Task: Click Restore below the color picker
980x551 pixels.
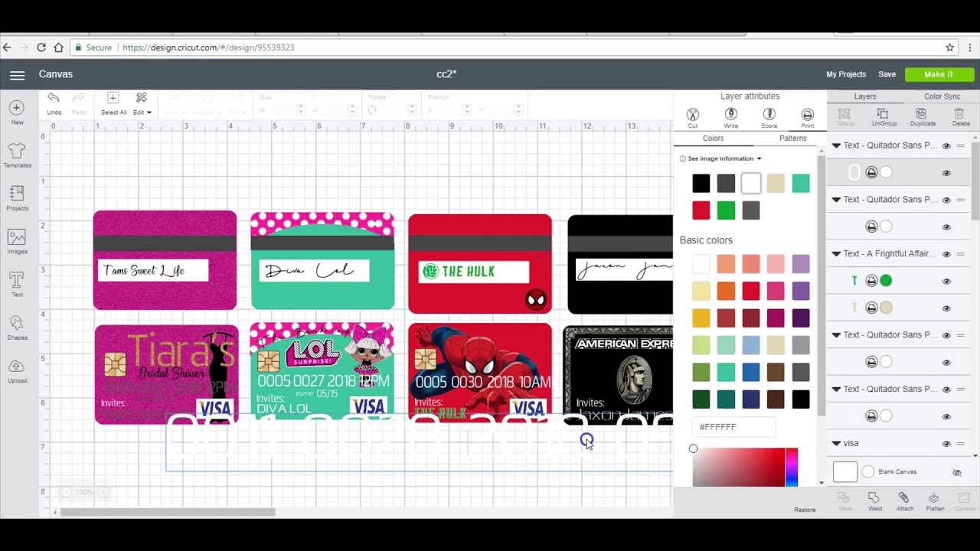Action: 805,510
